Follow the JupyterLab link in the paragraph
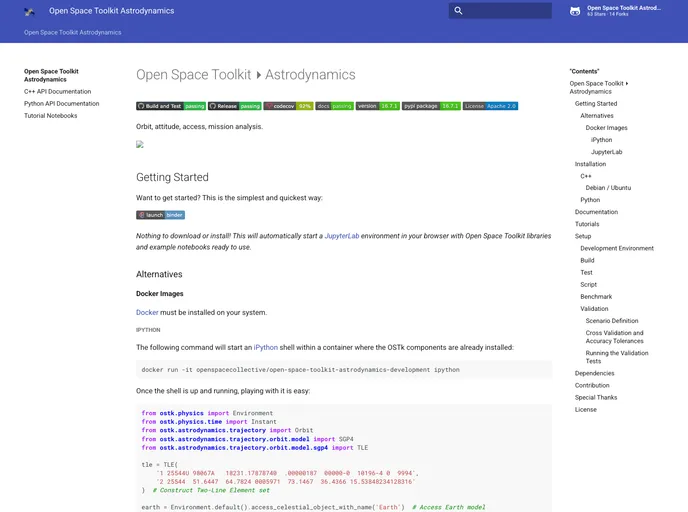The width and height of the screenshot is (688, 512). pyautogui.click(x=342, y=236)
